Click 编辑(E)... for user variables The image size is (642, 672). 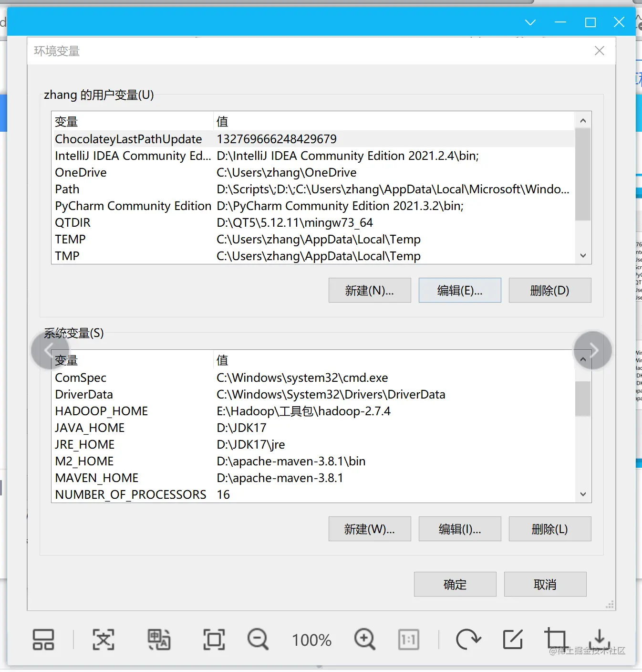460,290
